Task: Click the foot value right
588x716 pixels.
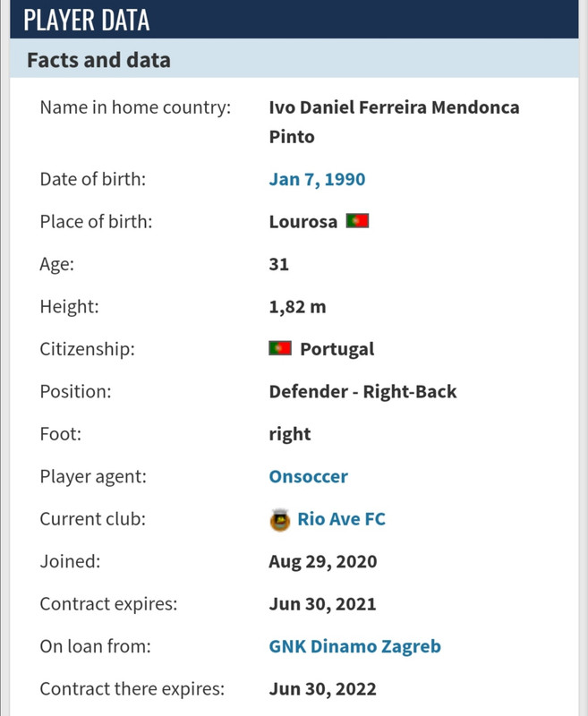Action: (x=289, y=434)
